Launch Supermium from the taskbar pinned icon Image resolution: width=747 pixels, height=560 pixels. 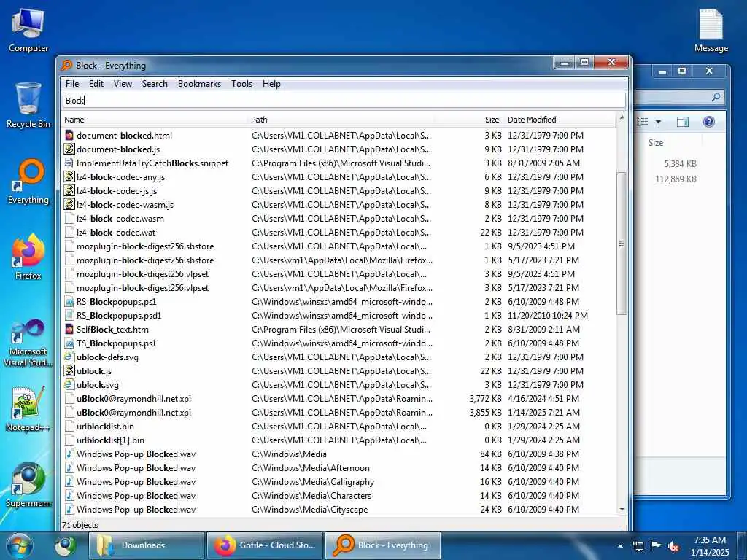(x=65, y=545)
